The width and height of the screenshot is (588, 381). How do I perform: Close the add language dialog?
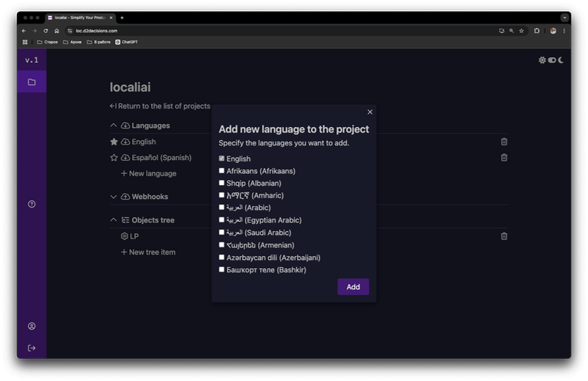coord(370,112)
